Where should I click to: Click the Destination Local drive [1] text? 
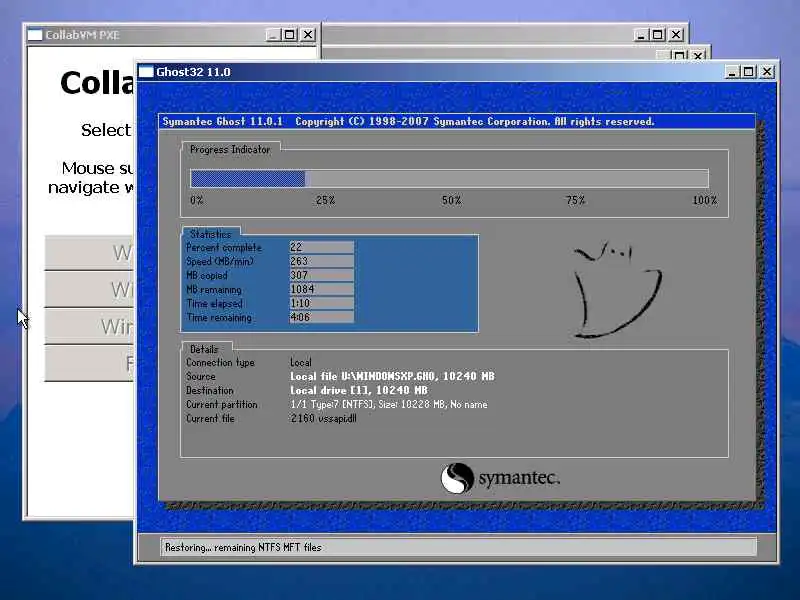(359, 390)
